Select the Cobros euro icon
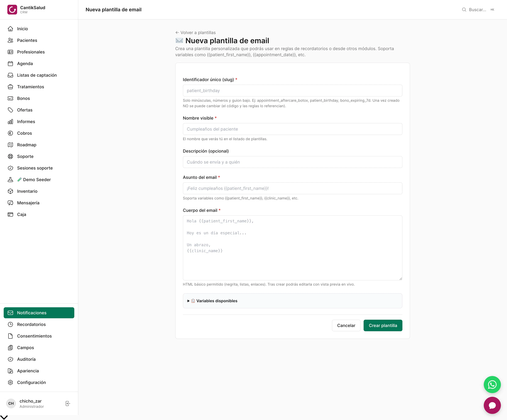Screen dimensions: 507x420 10,133
